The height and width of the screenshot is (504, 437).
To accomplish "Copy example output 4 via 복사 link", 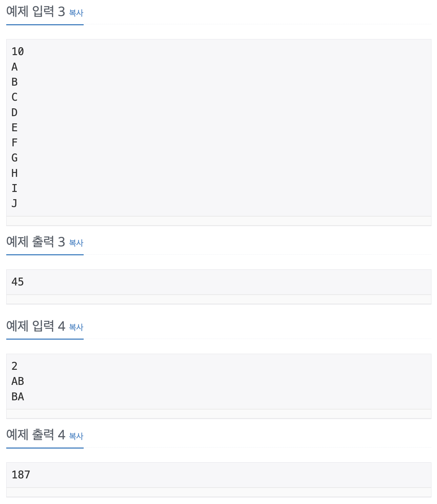I will tap(76, 436).
